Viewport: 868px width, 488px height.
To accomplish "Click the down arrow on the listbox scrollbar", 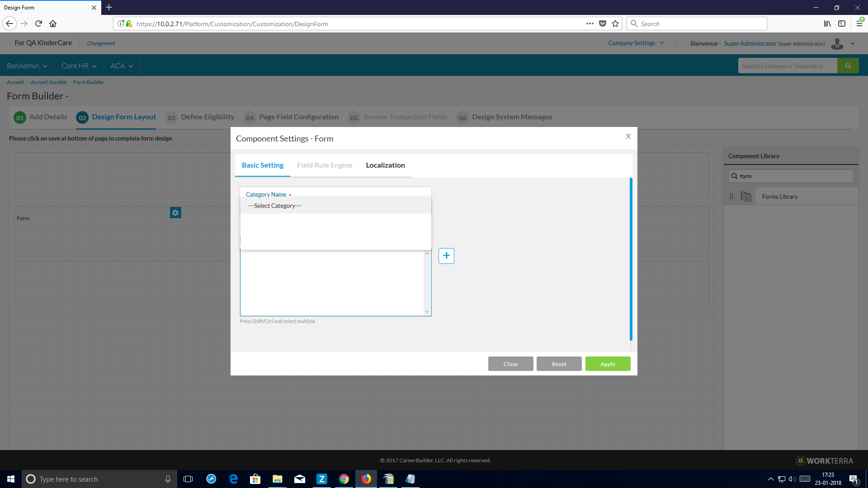I will click(427, 312).
